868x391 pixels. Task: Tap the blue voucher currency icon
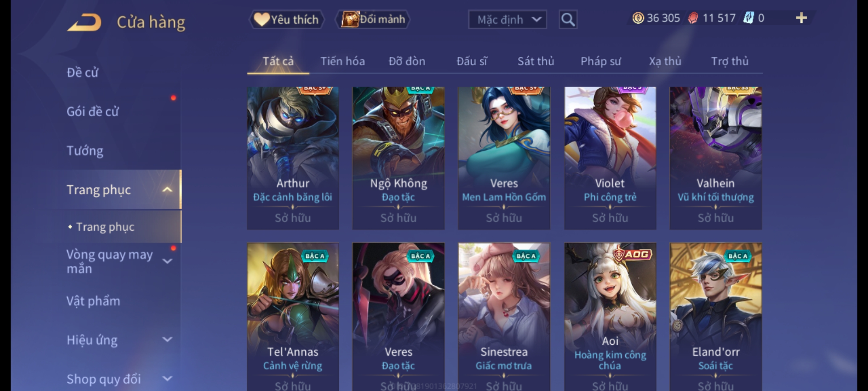point(748,18)
